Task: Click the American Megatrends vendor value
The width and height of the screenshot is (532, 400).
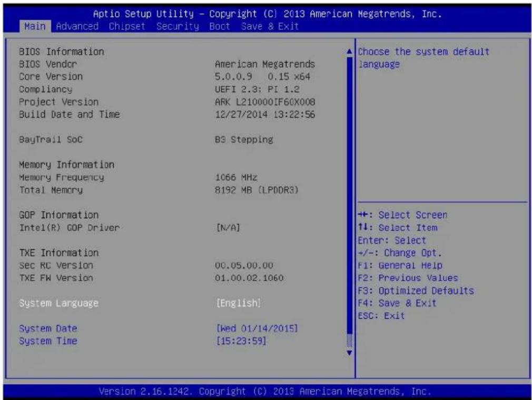Action: [265, 64]
